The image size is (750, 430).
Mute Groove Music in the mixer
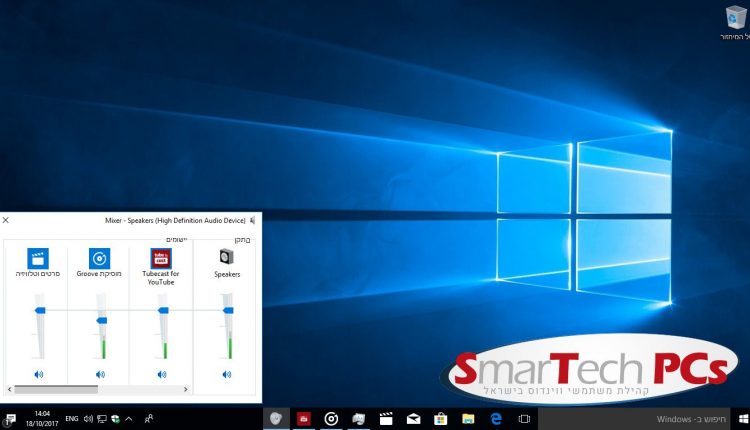[x=100, y=374]
